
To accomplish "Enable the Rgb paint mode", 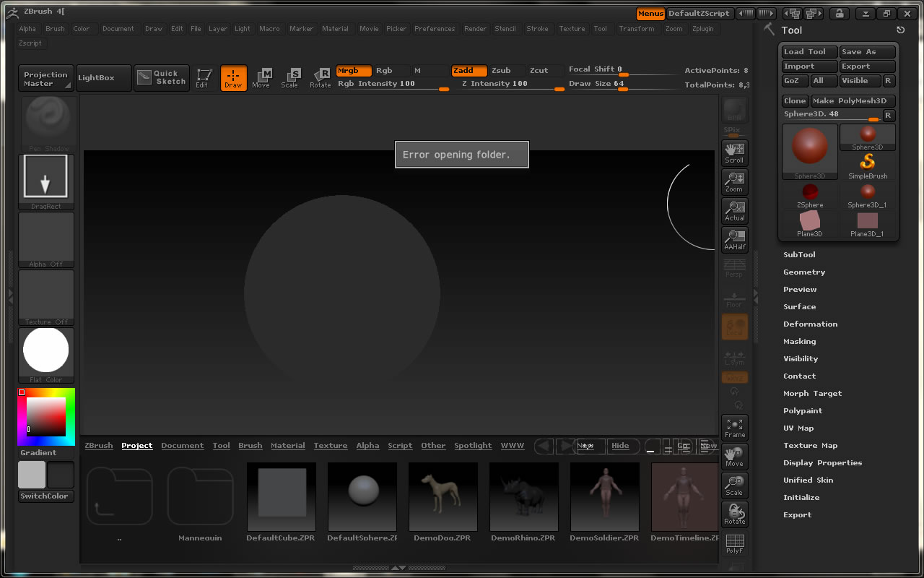I will tap(384, 71).
